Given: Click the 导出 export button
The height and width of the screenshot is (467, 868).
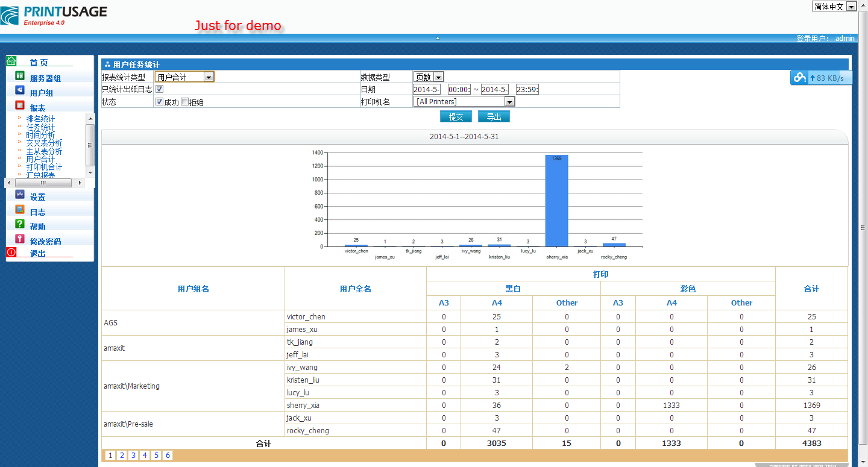Looking at the screenshot, I should (494, 116).
